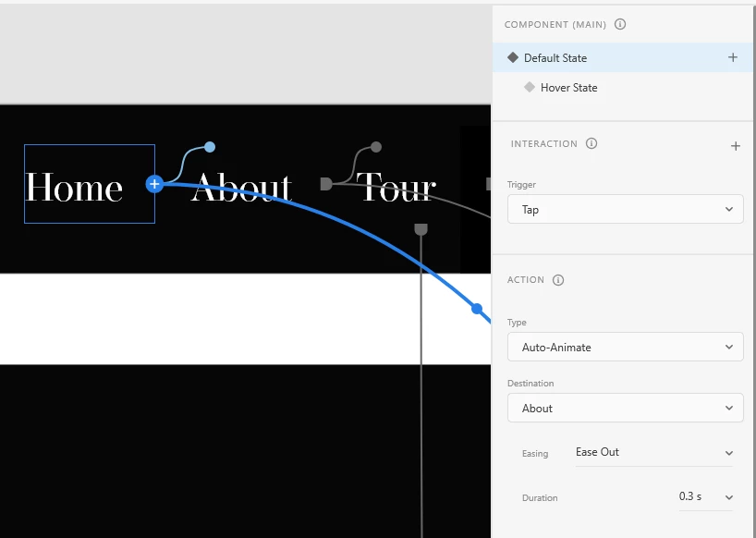Select the Home navigation text
The width and height of the screenshot is (756, 538).
click(x=74, y=187)
